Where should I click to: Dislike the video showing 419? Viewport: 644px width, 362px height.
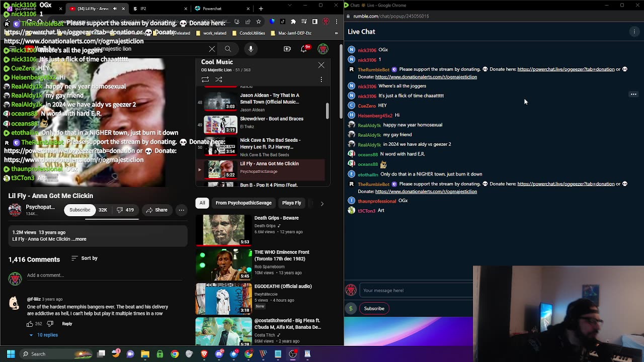(x=125, y=210)
